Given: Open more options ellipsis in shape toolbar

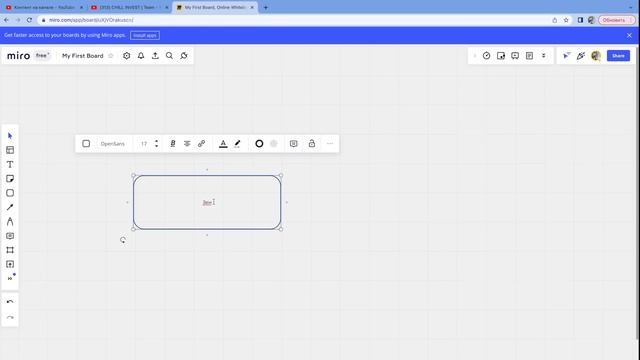Looking at the screenshot, I should coord(330,144).
